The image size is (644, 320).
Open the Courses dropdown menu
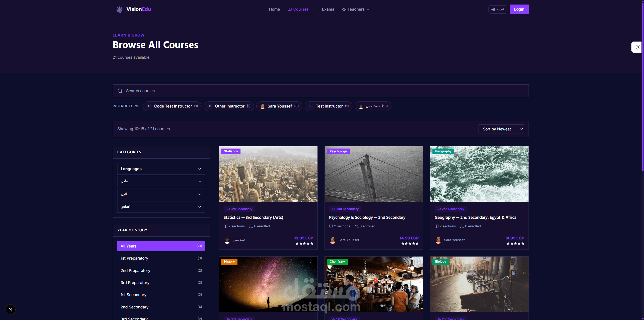coord(301,9)
